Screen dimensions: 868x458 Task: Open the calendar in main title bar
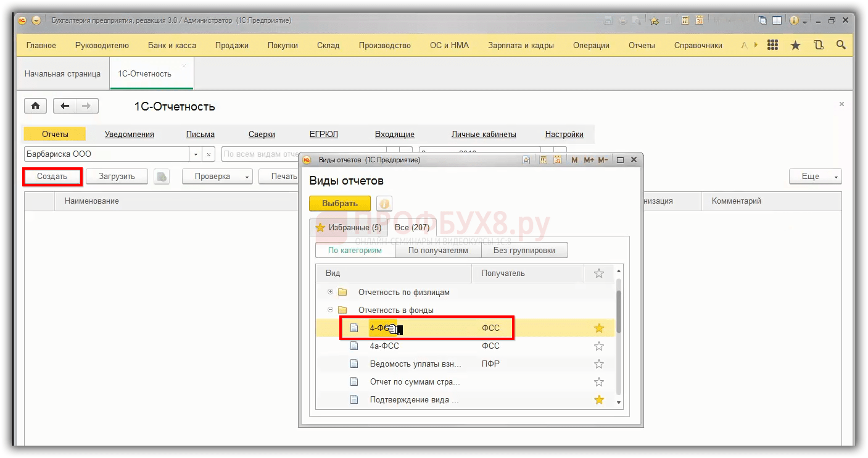point(700,20)
